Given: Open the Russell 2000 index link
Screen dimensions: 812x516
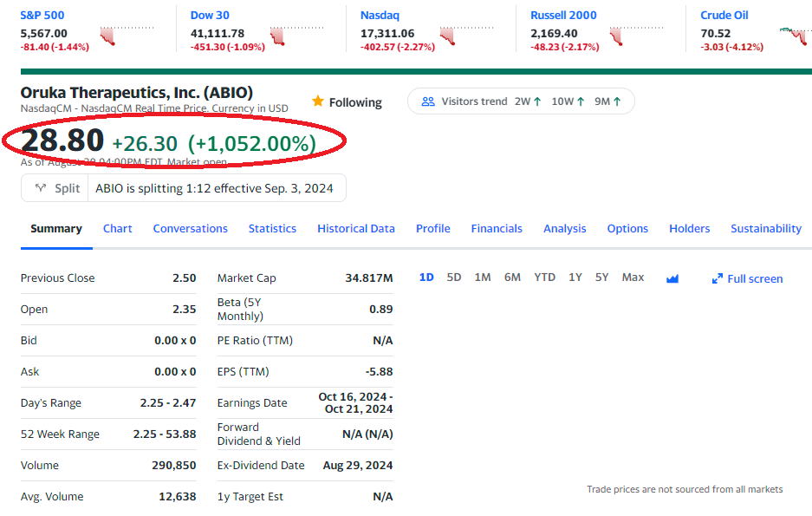Looking at the screenshot, I should pos(563,16).
